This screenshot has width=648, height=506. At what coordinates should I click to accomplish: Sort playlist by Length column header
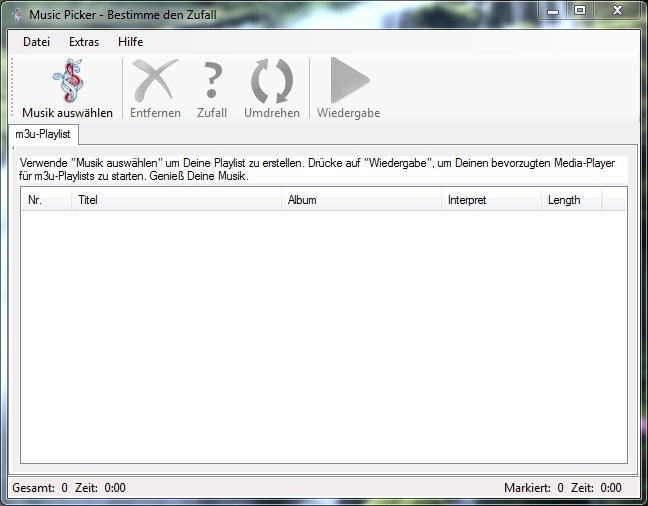571,200
